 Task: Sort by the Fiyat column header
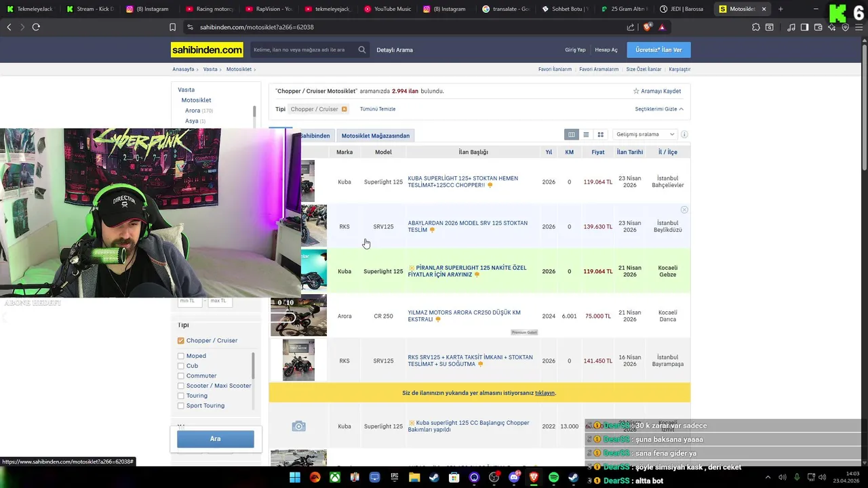[597, 152]
